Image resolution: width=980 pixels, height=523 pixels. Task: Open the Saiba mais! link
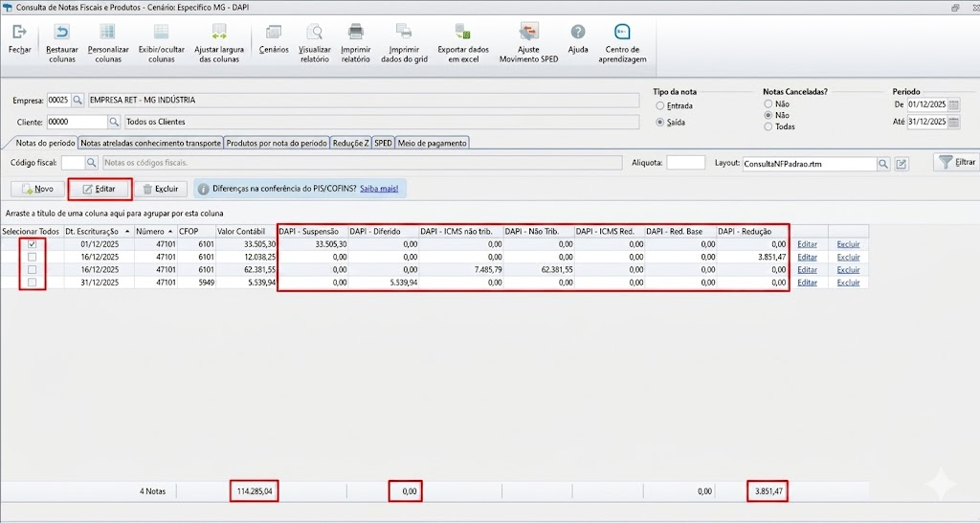tap(379, 189)
